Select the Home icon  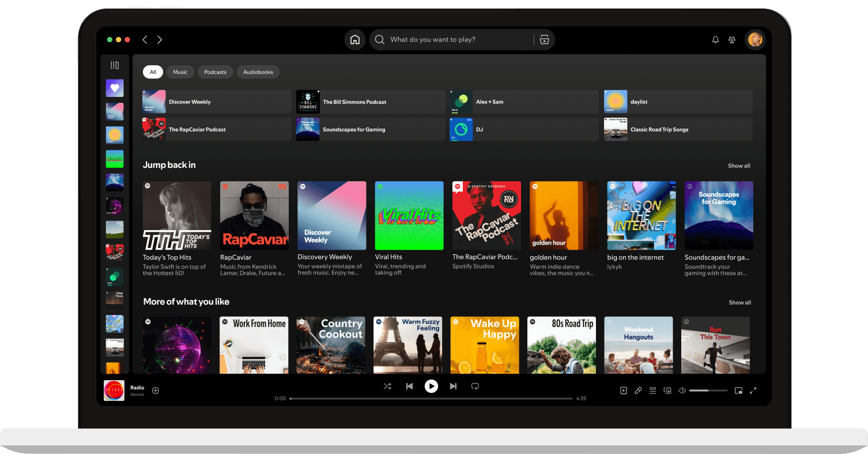pos(354,39)
